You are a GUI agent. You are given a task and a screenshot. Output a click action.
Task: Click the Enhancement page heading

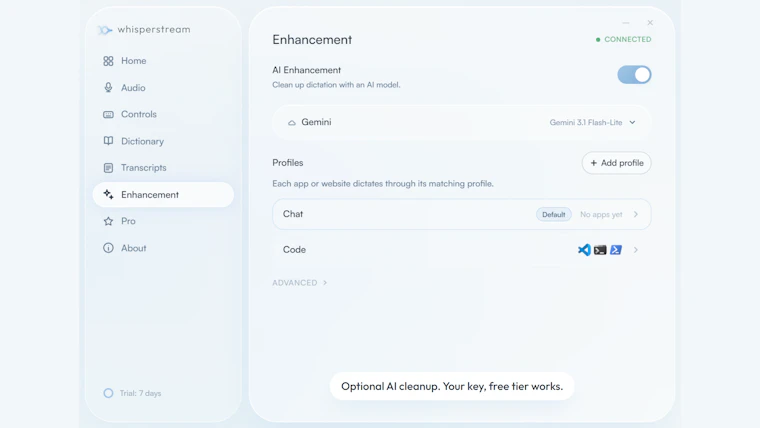312,40
